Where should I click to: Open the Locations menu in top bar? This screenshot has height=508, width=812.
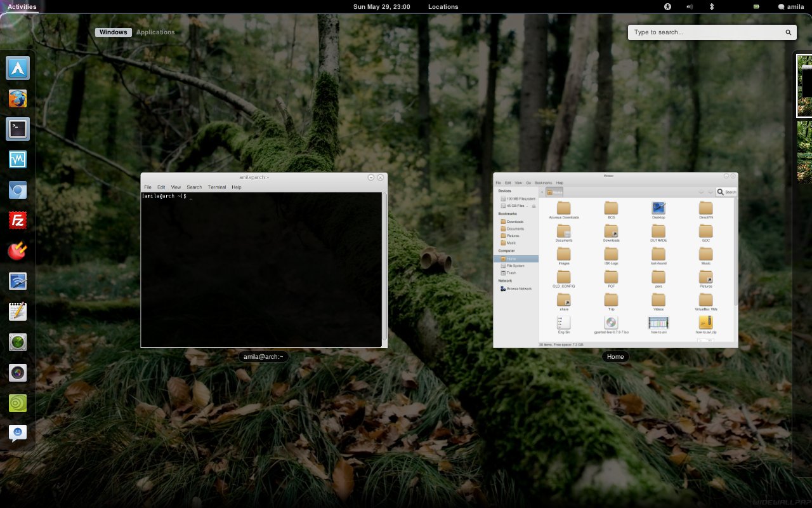[443, 6]
